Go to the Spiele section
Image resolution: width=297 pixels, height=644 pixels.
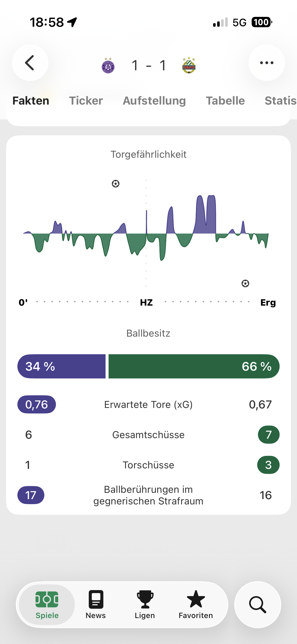point(47,604)
